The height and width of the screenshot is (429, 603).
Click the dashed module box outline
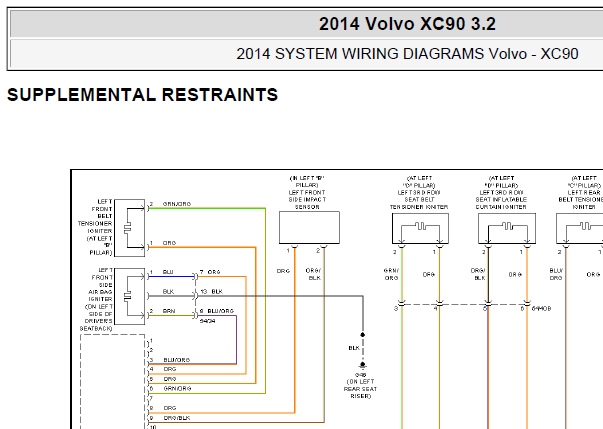click(x=112, y=381)
